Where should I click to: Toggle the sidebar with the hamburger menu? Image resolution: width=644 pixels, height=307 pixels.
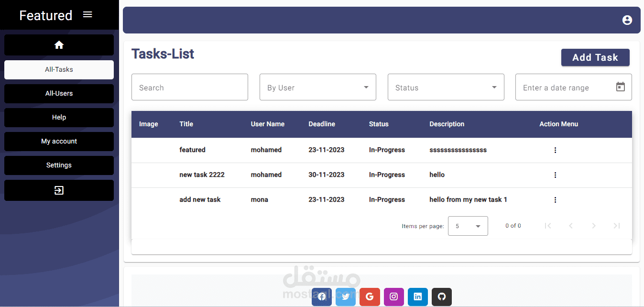coord(87,14)
